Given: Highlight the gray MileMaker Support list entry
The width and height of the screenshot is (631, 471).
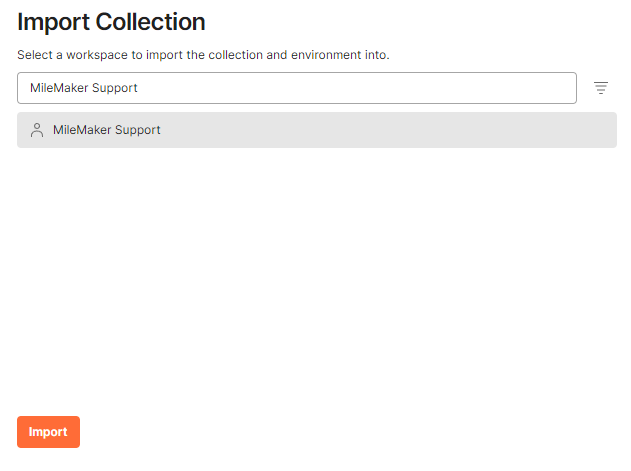Looking at the screenshot, I should (317, 130).
